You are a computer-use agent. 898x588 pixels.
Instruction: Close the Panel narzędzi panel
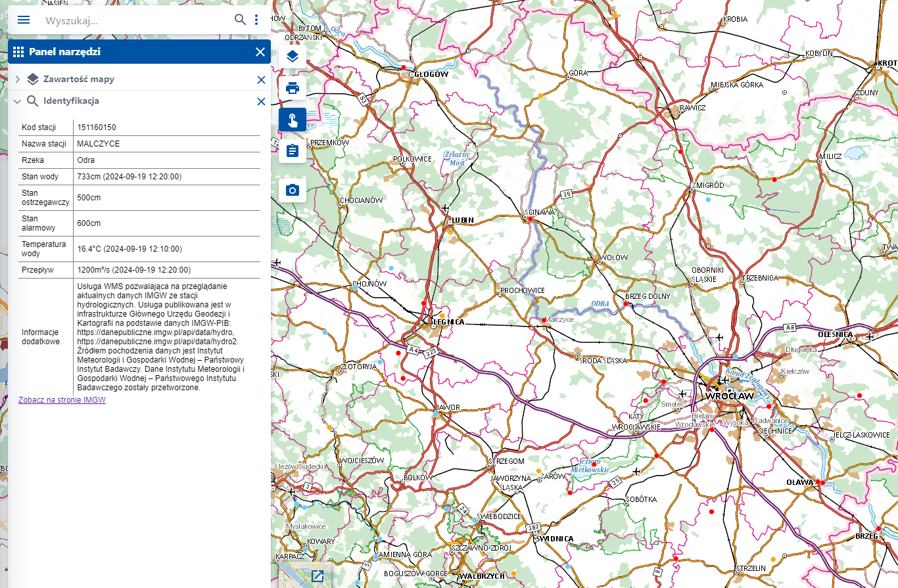point(260,52)
